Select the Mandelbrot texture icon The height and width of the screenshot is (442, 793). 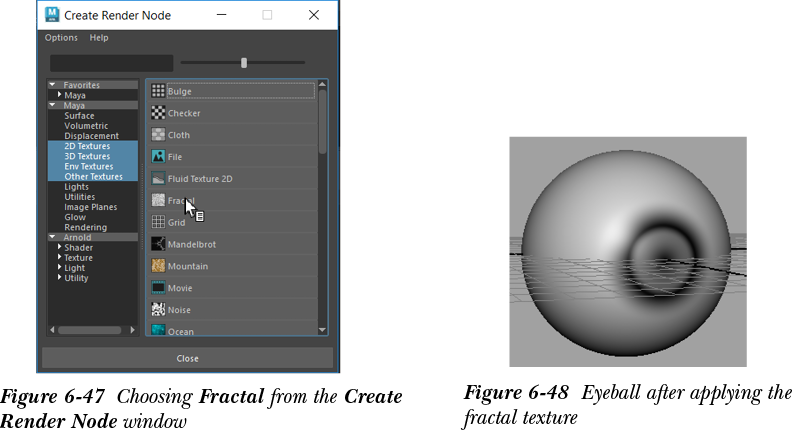158,244
